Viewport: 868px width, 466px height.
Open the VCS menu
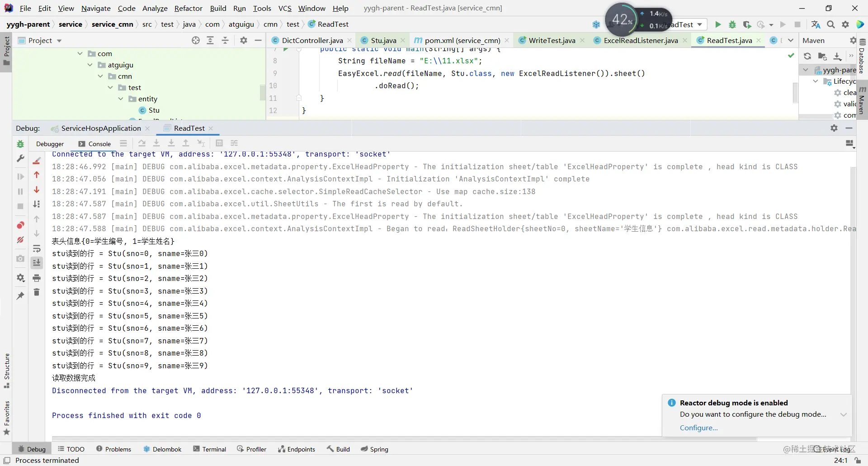coord(285,8)
